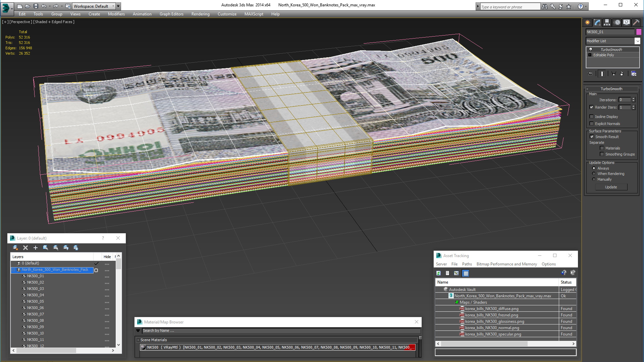644x362 pixels.
Task: Open the Display panel tab
Action: pyautogui.click(x=627, y=22)
